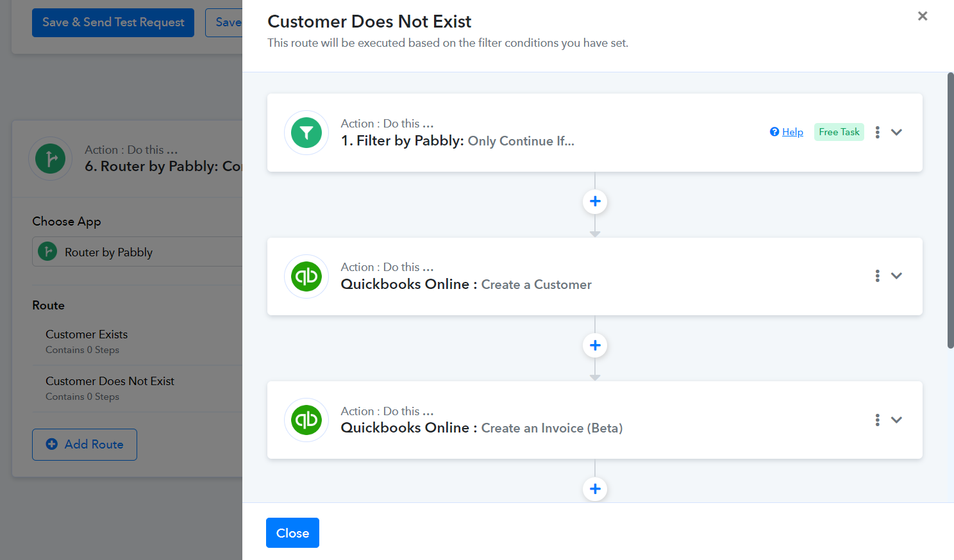
Task: Click the Filter by Pabbly: Only Continue If title
Action: (x=458, y=141)
